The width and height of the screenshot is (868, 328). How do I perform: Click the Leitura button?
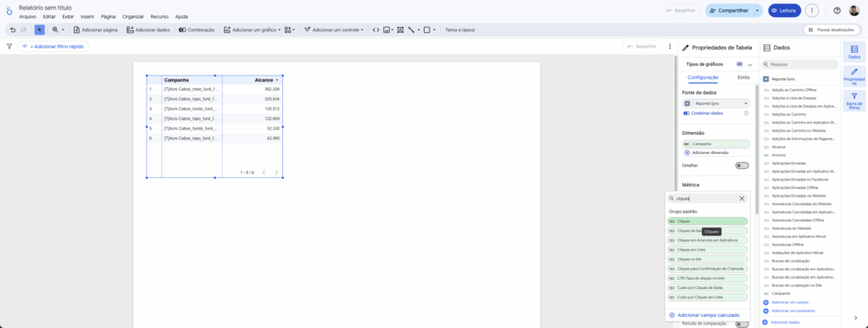784,10
